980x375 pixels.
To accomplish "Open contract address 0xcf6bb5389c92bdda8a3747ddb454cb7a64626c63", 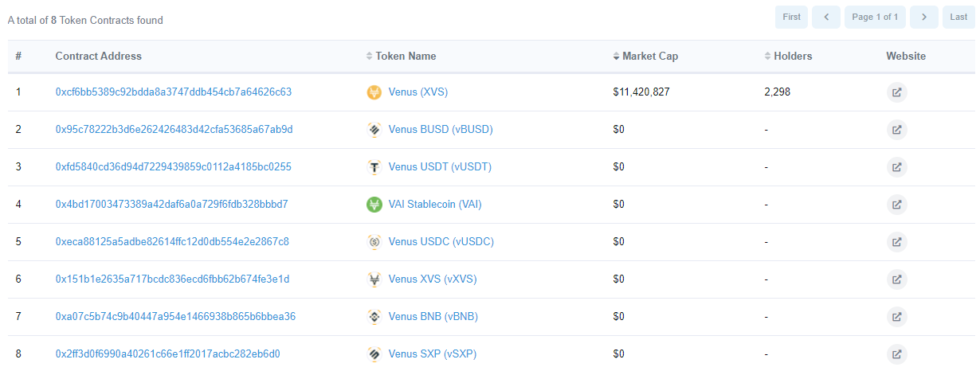I will point(174,92).
